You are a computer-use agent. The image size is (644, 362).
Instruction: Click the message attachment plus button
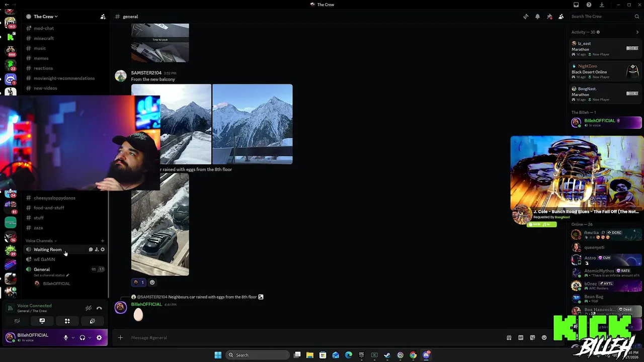(120, 338)
